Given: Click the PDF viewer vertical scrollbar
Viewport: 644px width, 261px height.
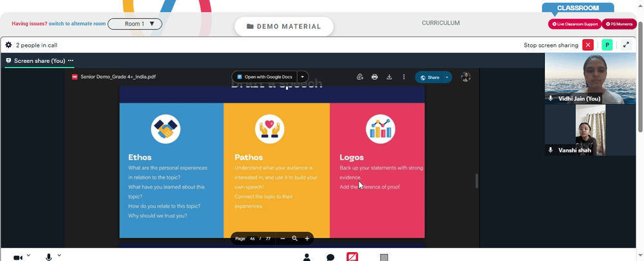Looking at the screenshot, I should tap(477, 181).
